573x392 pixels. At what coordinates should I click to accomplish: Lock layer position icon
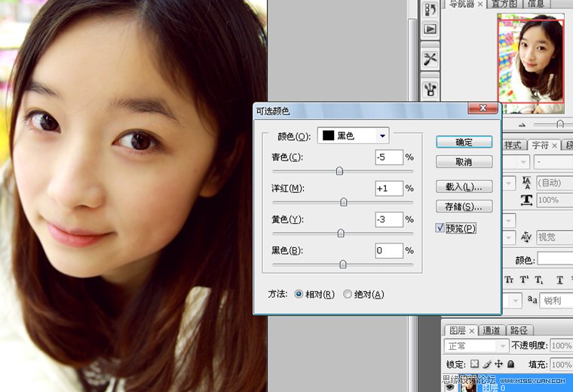click(x=498, y=364)
